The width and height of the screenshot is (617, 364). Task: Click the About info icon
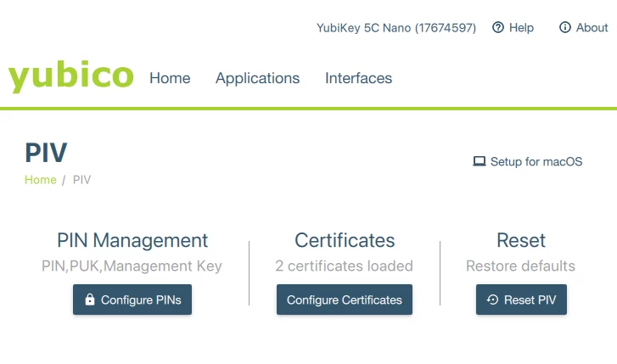(564, 27)
